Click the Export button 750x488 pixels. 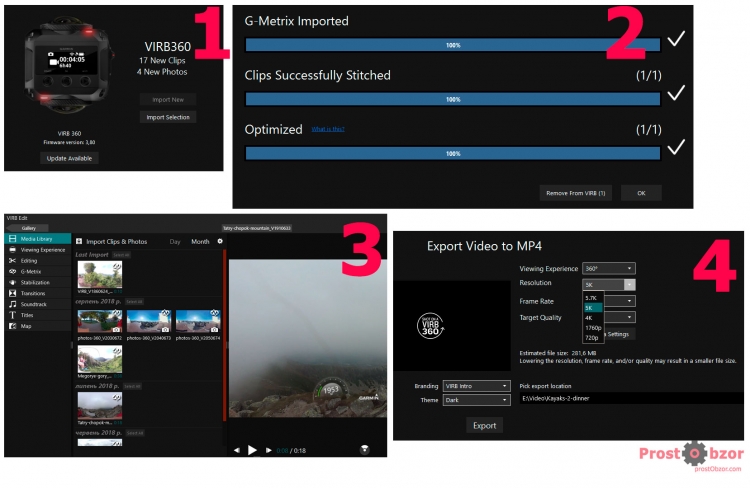(x=484, y=425)
